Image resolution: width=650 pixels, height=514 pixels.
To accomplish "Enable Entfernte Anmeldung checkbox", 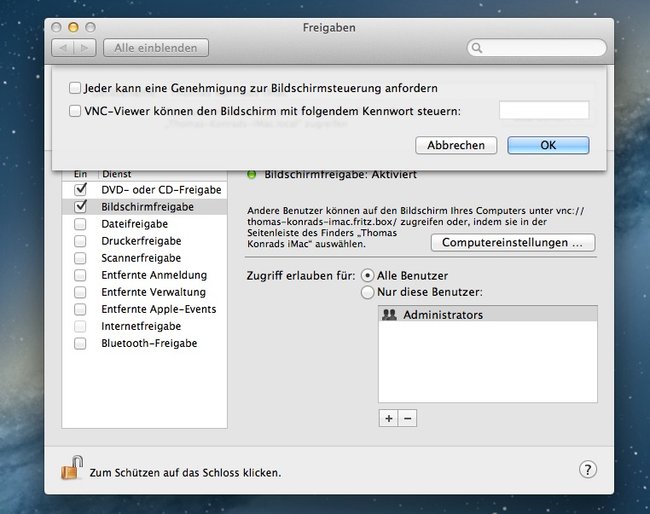I will (80, 275).
